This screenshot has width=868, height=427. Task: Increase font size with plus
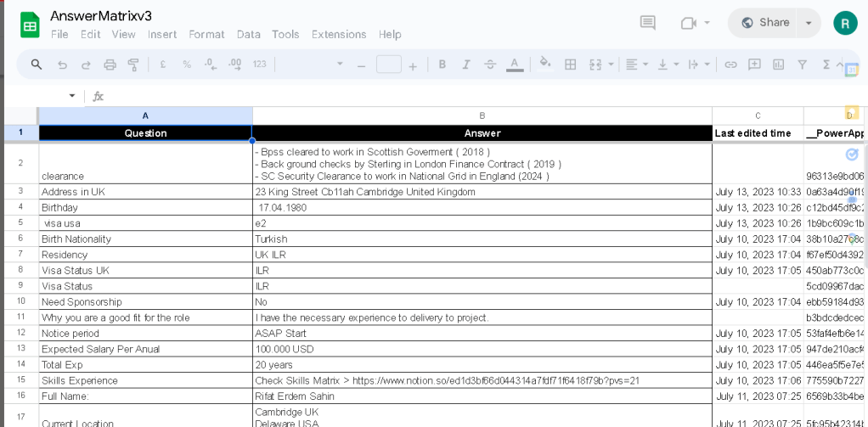413,65
